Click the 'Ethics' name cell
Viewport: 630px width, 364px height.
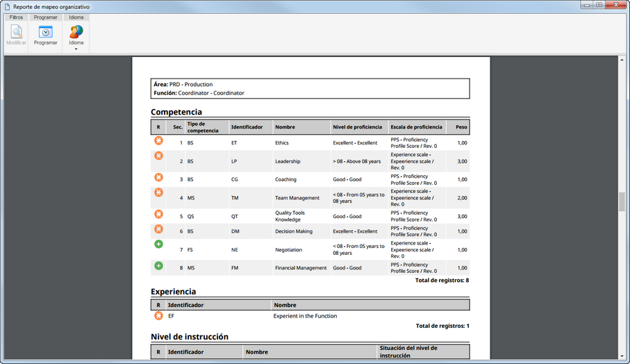[x=281, y=142]
